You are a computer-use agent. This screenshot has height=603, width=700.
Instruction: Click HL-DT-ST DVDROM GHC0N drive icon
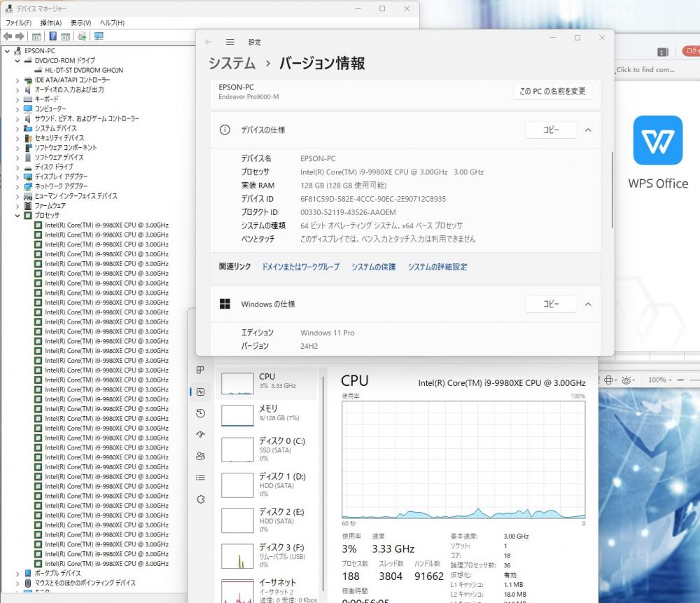(38, 70)
